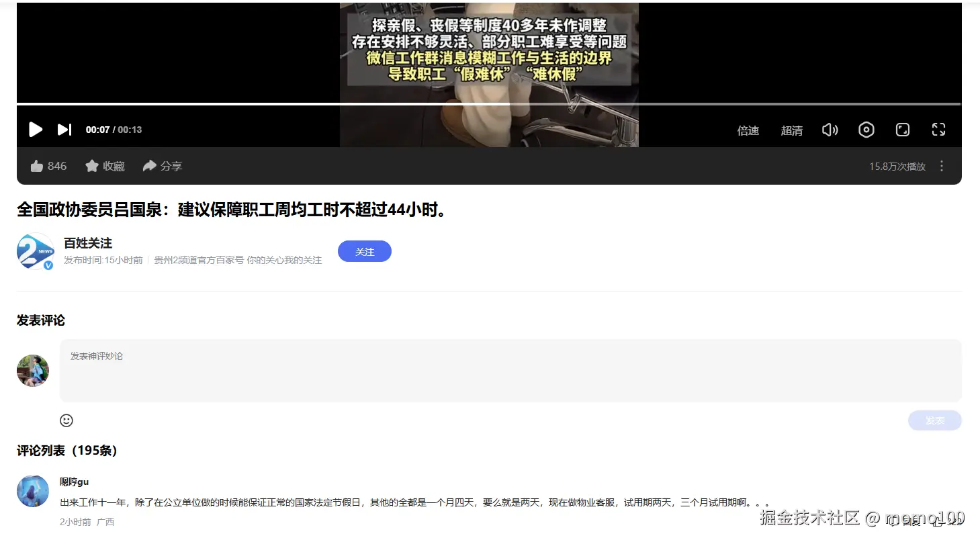Open the emoji picker below the comment box
Viewport: 980px width, 542px height.
click(x=66, y=420)
